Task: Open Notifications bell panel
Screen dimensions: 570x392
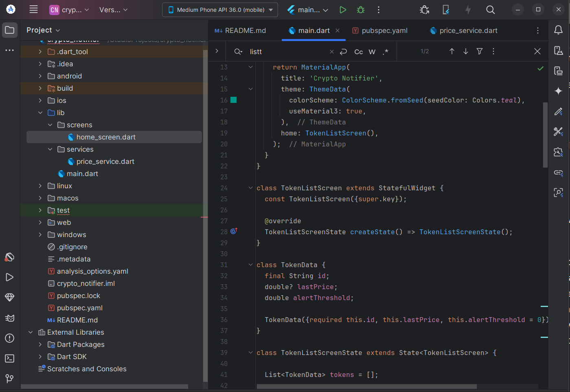Action: coord(559,30)
